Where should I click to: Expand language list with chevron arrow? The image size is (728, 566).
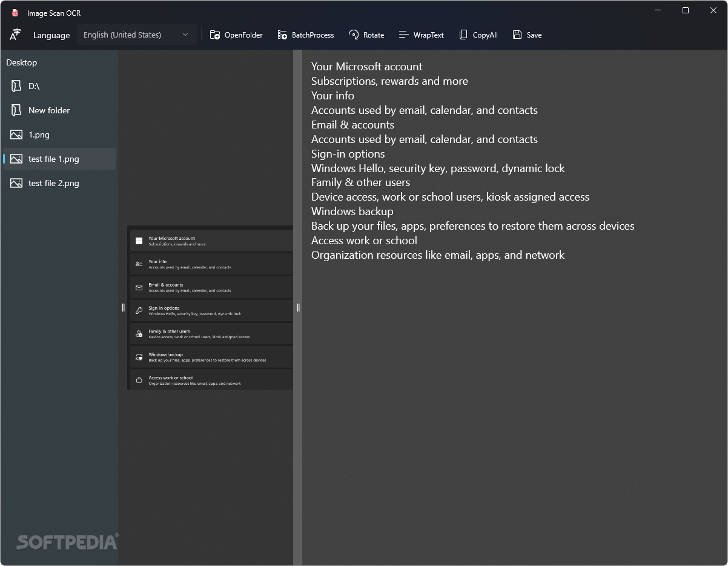coord(185,35)
